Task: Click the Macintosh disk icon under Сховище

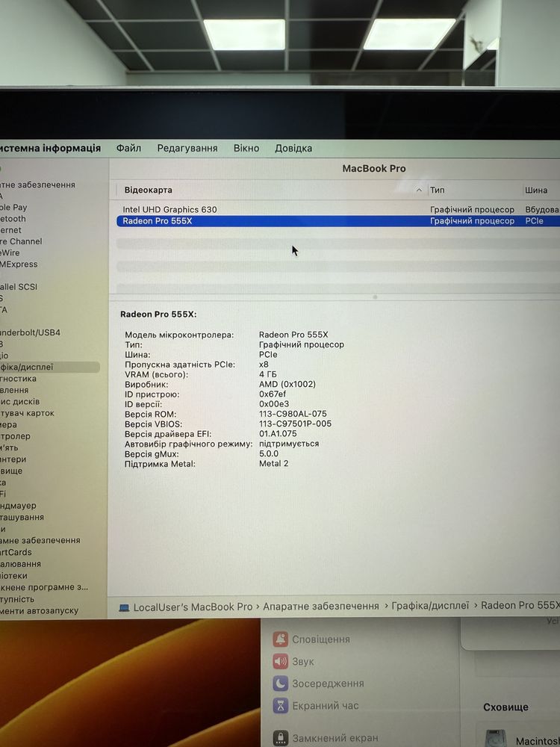Action: coord(495,739)
